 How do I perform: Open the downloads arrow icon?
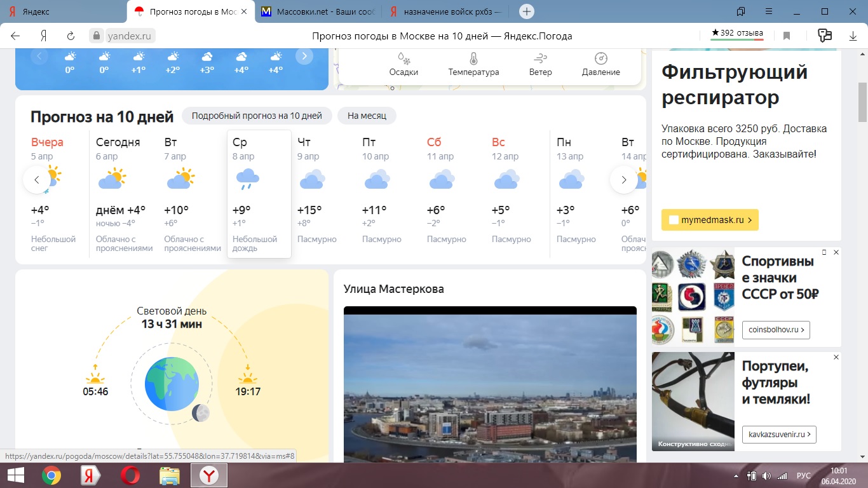pos(853,36)
